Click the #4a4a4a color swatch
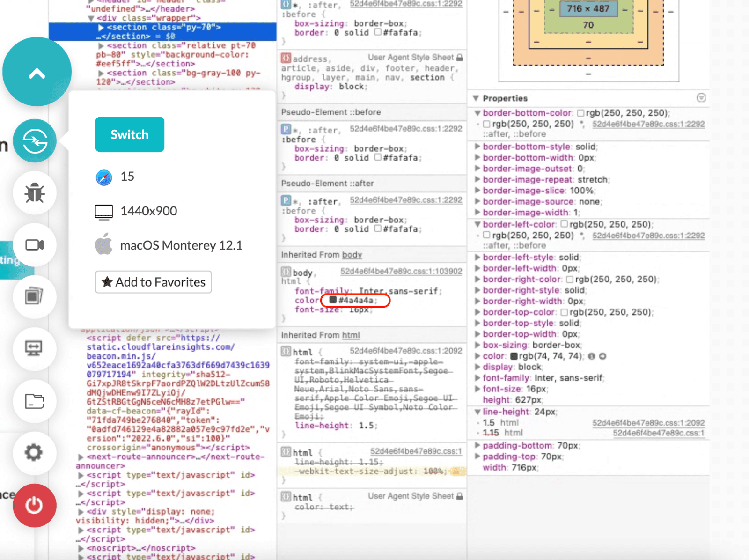 [333, 300]
